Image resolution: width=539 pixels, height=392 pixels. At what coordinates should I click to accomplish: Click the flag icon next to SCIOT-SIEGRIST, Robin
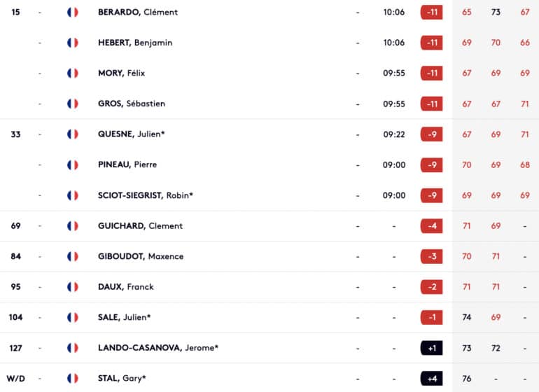(73, 195)
